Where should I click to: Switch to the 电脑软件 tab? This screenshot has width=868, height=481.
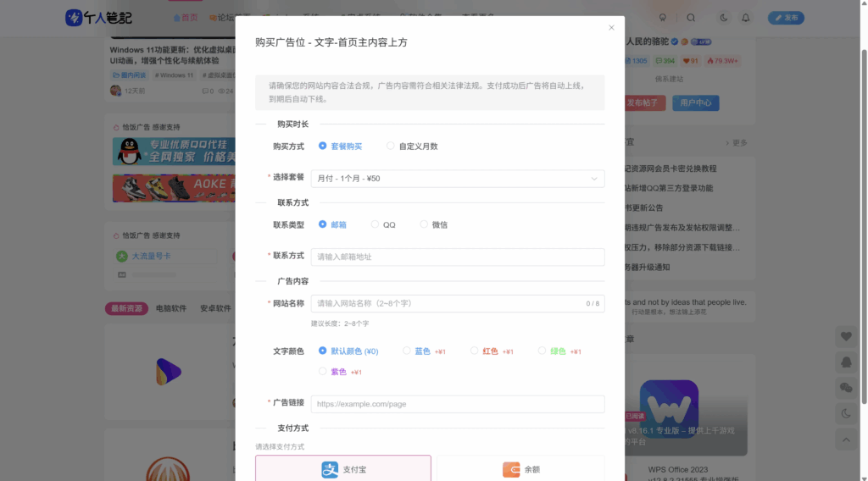pos(170,308)
